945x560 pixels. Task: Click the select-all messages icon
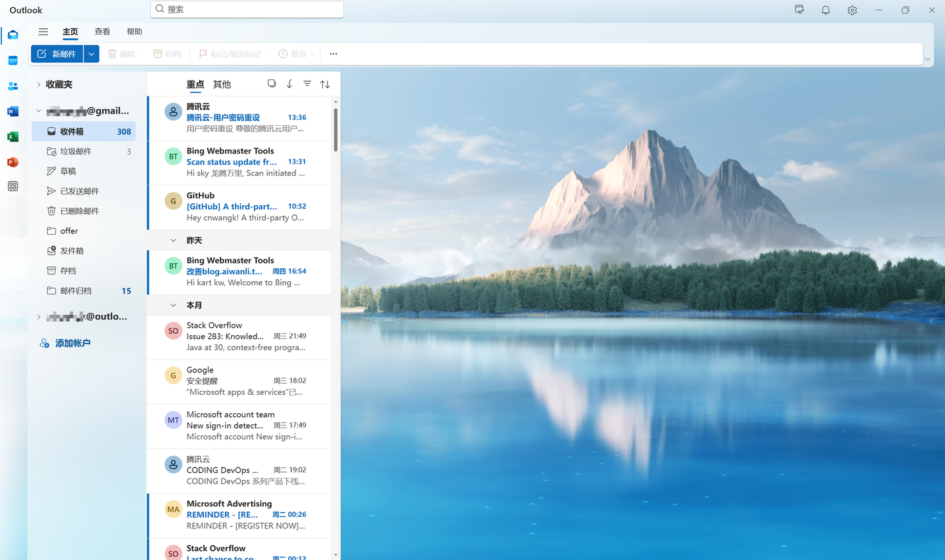[x=272, y=84]
